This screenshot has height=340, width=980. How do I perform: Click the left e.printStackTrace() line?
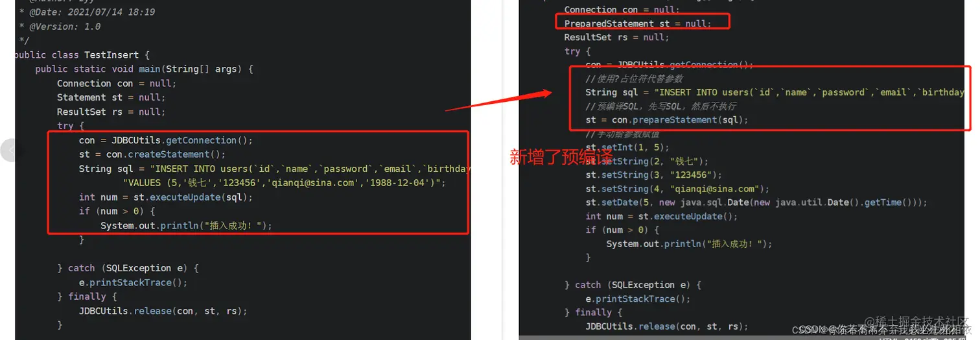pos(134,282)
